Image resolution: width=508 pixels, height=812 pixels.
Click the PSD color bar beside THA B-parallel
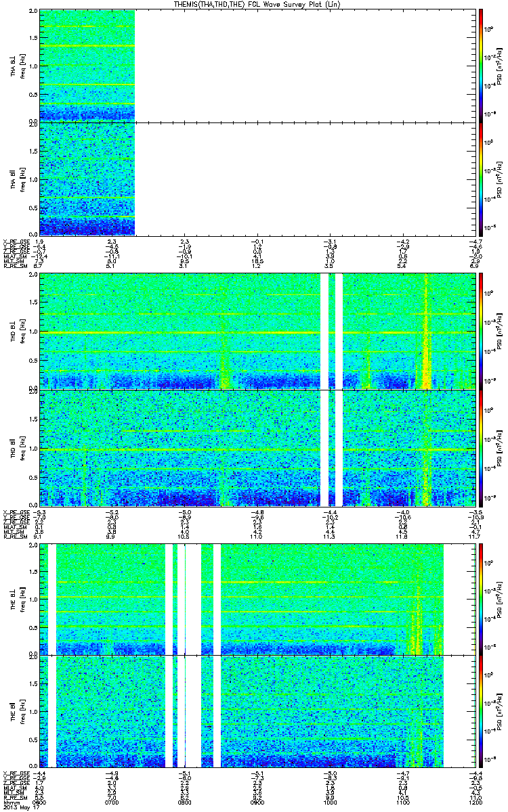point(481,179)
